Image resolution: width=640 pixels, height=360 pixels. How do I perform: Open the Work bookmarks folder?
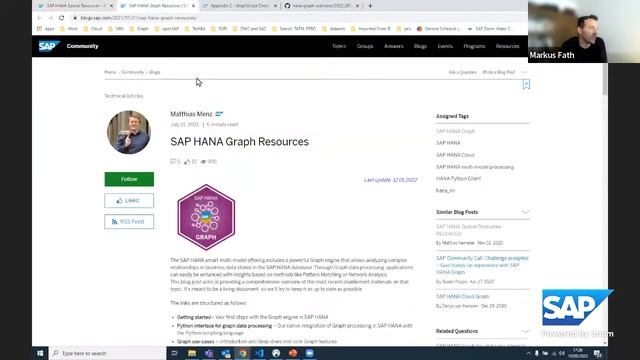(x=69, y=29)
